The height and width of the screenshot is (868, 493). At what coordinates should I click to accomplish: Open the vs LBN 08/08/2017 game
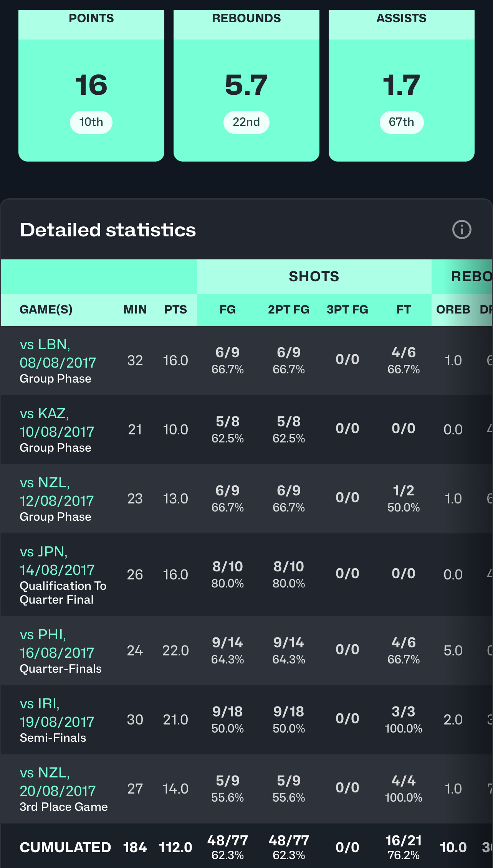click(58, 353)
